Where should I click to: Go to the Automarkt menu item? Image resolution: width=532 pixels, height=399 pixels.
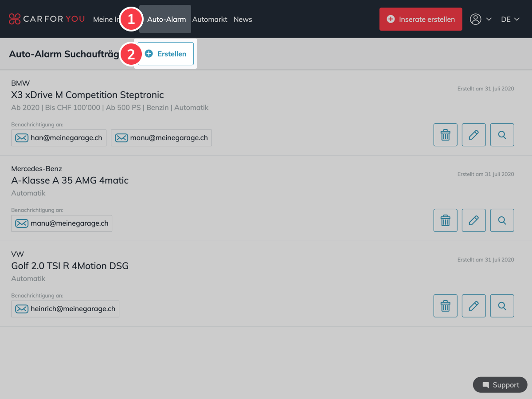click(210, 20)
